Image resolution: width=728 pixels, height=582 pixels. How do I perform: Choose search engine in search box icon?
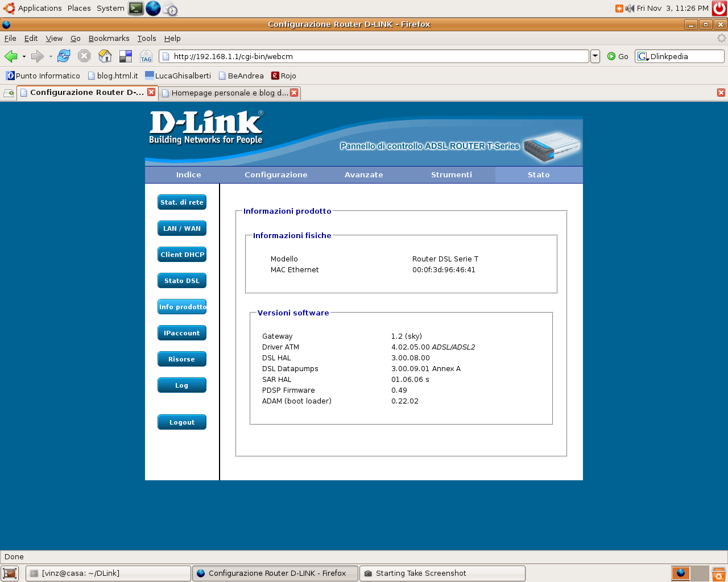pyautogui.click(x=643, y=56)
